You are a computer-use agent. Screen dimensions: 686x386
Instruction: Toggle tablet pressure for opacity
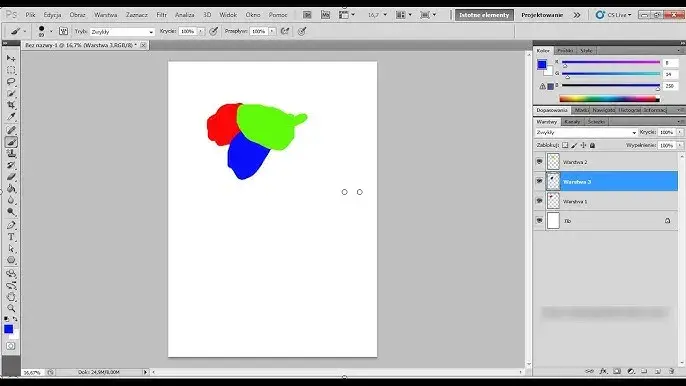coord(214,31)
